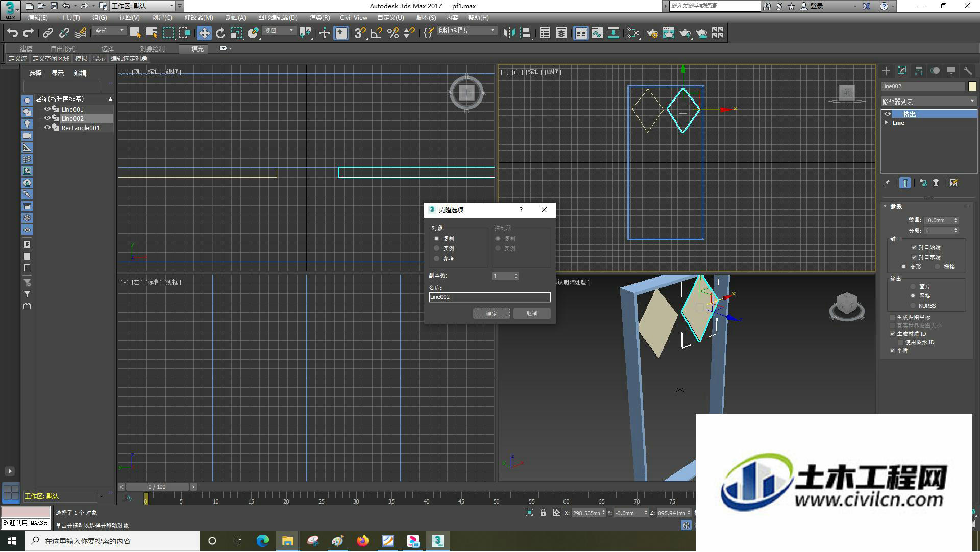Select Copy radio in Object group
The width and height of the screenshot is (980, 552).
437,239
